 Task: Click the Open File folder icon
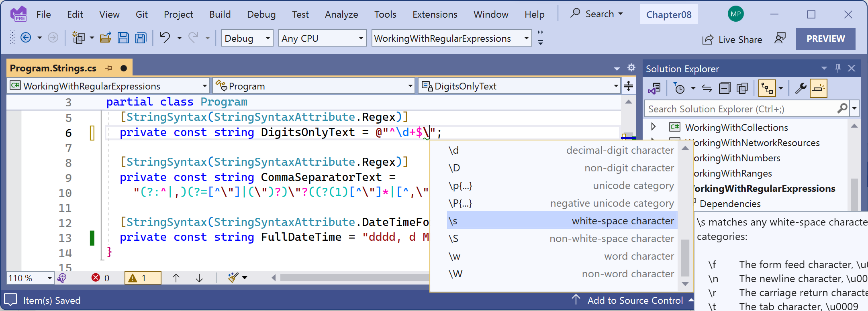(x=106, y=38)
